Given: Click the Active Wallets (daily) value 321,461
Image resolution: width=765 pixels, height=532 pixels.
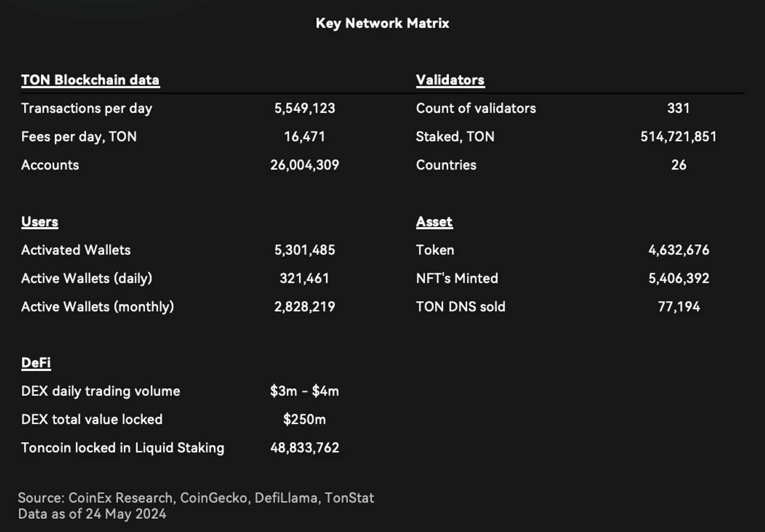Looking at the screenshot, I should pyautogui.click(x=305, y=278).
